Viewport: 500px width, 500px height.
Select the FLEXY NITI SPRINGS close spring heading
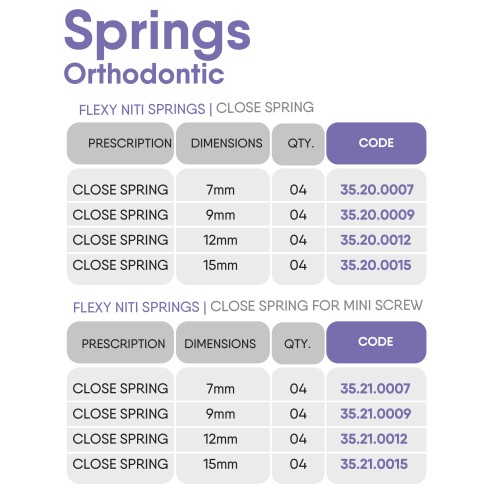pos(196,108)
